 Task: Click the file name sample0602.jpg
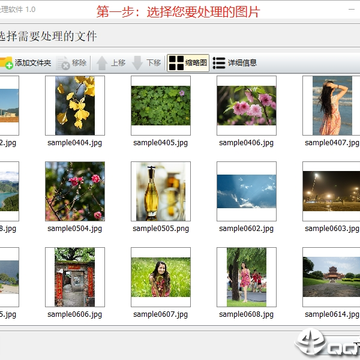point(246,229)
